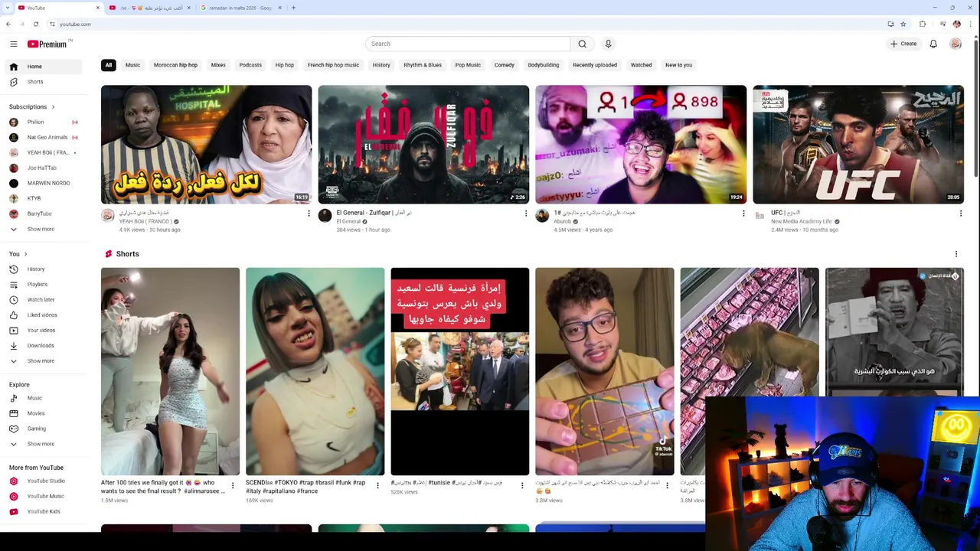Open History in the sidebar
The height and width of the screenshot is (551, 980).
(x=43, y=269)
